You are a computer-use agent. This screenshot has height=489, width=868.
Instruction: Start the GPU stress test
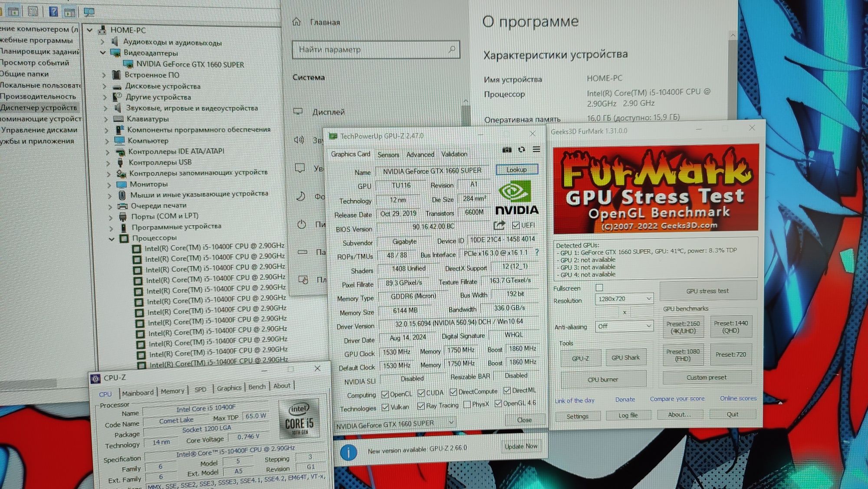click(x=707, y=291)
